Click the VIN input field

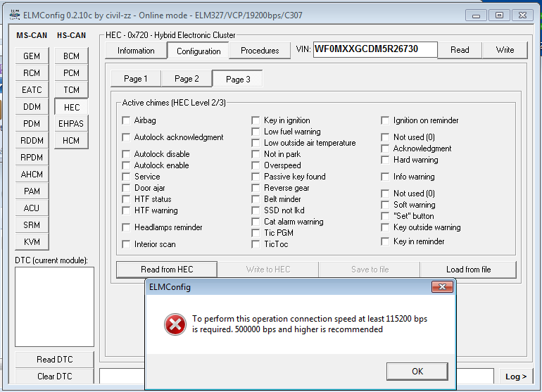click(x=374, y=50)
